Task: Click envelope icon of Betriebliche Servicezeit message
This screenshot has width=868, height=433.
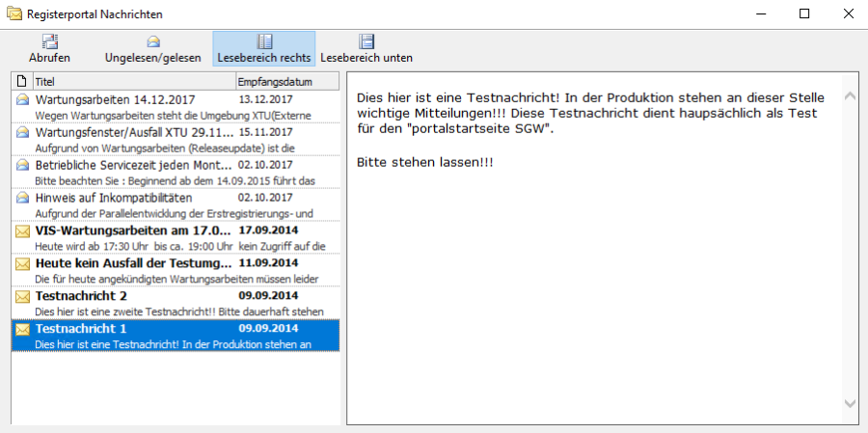Action: (22, 165)
